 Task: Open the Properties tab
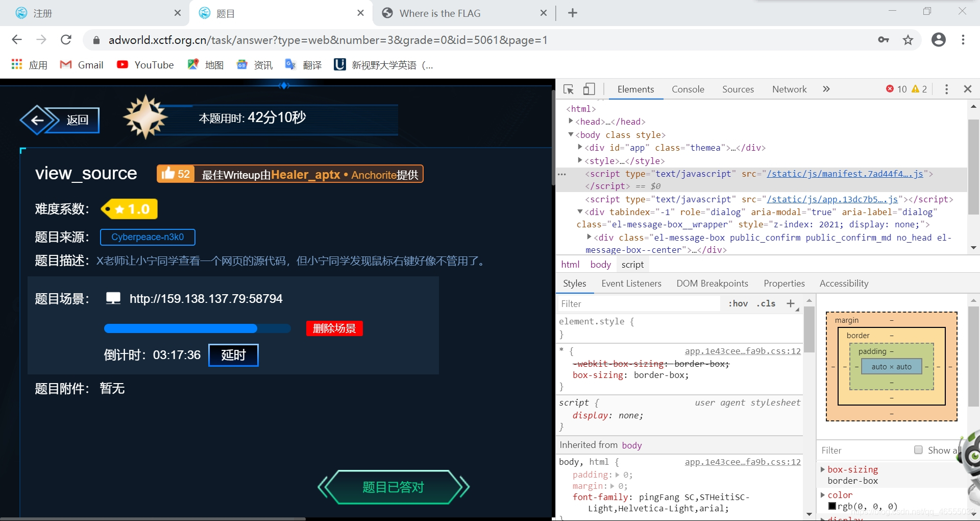[784, 283]
